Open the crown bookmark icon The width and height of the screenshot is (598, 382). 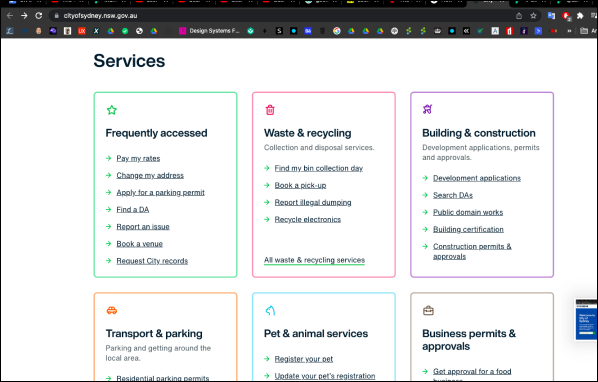coord(437,31)
